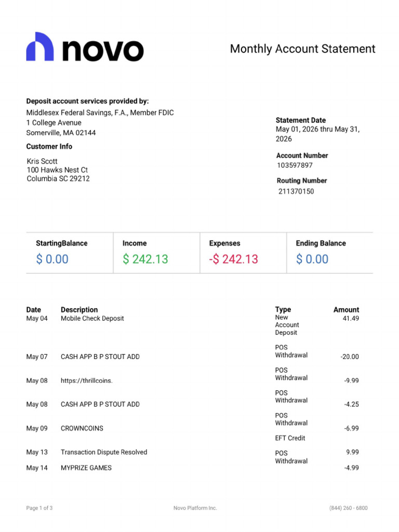
Task: Click the red Expenses -$ 242.13 amount
Action: click(233, 259)
